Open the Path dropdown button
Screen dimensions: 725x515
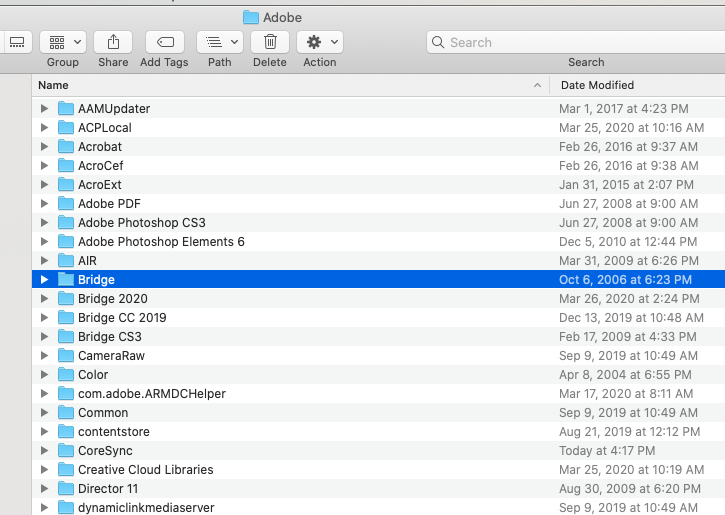pyautogui.click(x=220, y=42)
